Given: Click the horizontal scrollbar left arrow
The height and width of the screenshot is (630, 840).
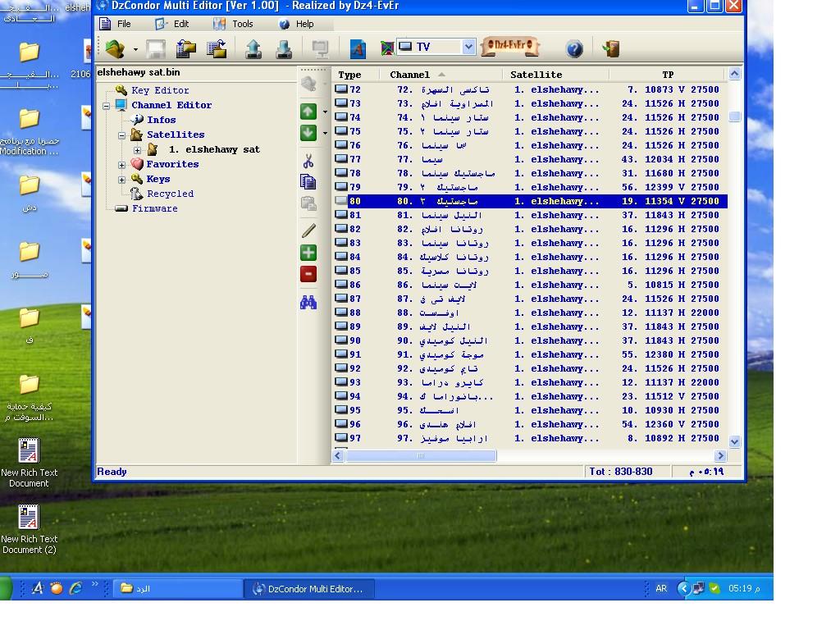Looking at the screenshot, I should click(x=338, y=456).
